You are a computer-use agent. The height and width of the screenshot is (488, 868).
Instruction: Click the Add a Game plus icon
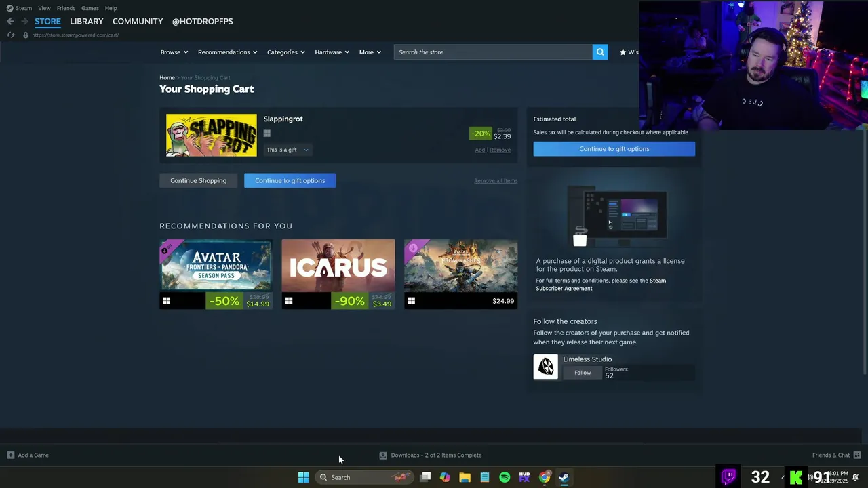pos(10,455)
